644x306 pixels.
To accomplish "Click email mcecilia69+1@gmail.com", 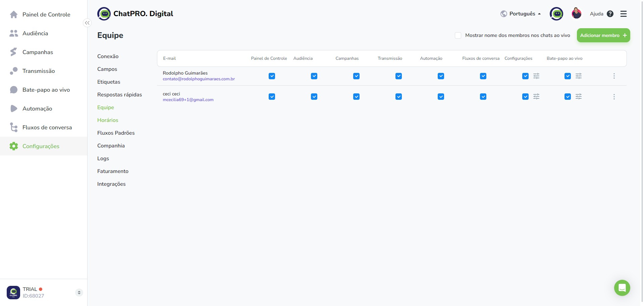I will (x=188, y=100).
